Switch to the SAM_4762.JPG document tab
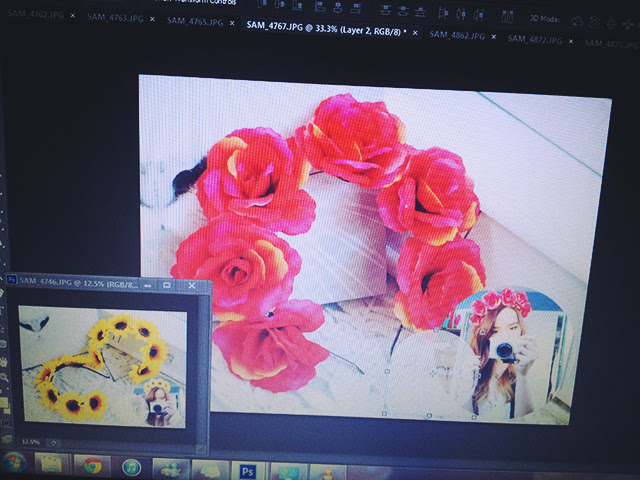Viewport: 640px width, 480px height. [36, 14]
